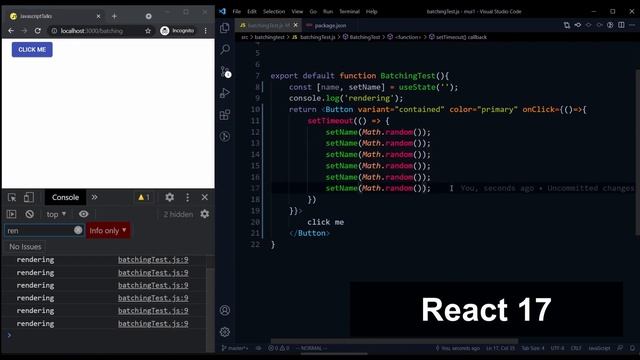
Task: Open the GitLens icon in the activity bar
Action: coord(225,136)
